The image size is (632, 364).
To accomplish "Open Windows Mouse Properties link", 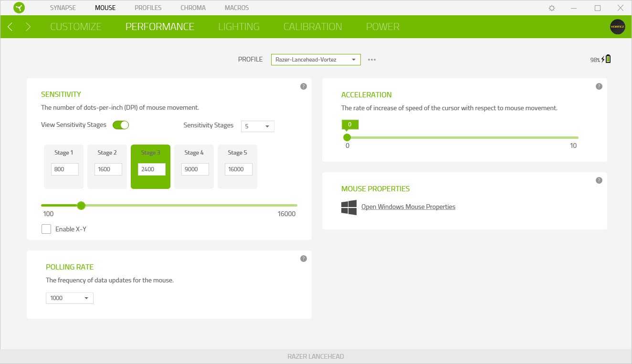I will pos(408,207).
